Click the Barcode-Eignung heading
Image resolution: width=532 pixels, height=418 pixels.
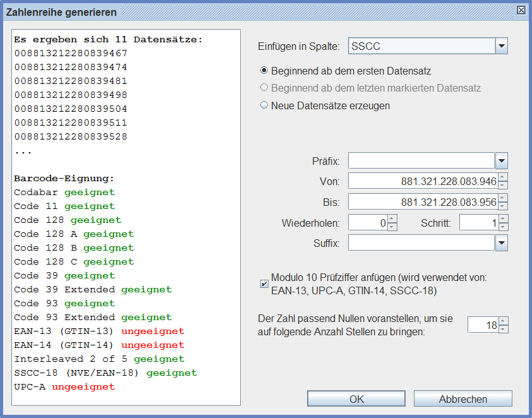coord(64,178)
